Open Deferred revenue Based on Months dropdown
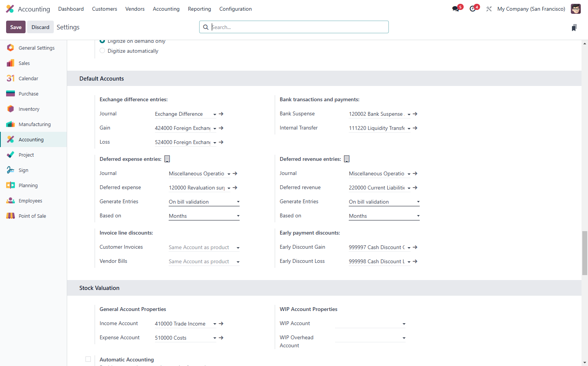The height and width of the screenshot is (366, 588). pos(384,216)
